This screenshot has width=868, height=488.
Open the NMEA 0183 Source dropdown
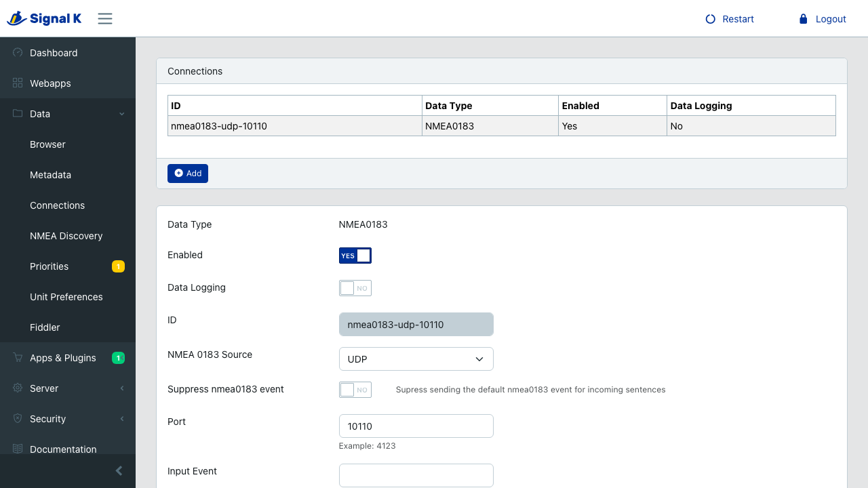(x=416, y=359)
